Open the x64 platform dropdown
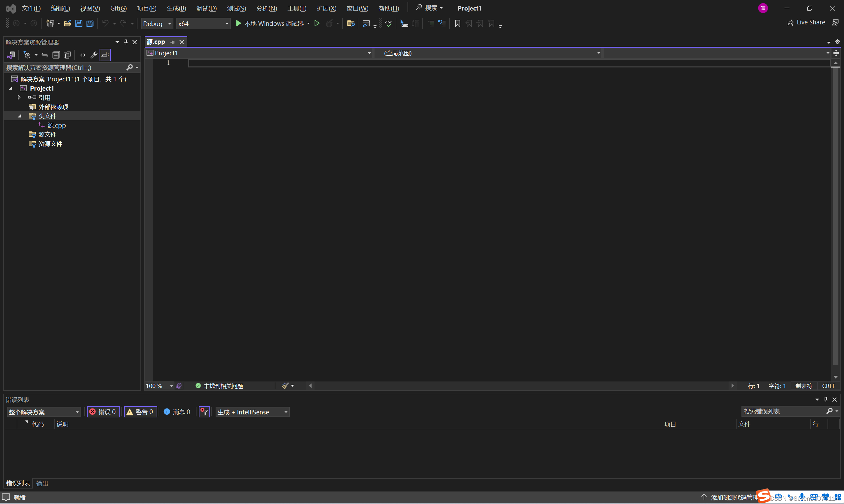 coord(203,23)
